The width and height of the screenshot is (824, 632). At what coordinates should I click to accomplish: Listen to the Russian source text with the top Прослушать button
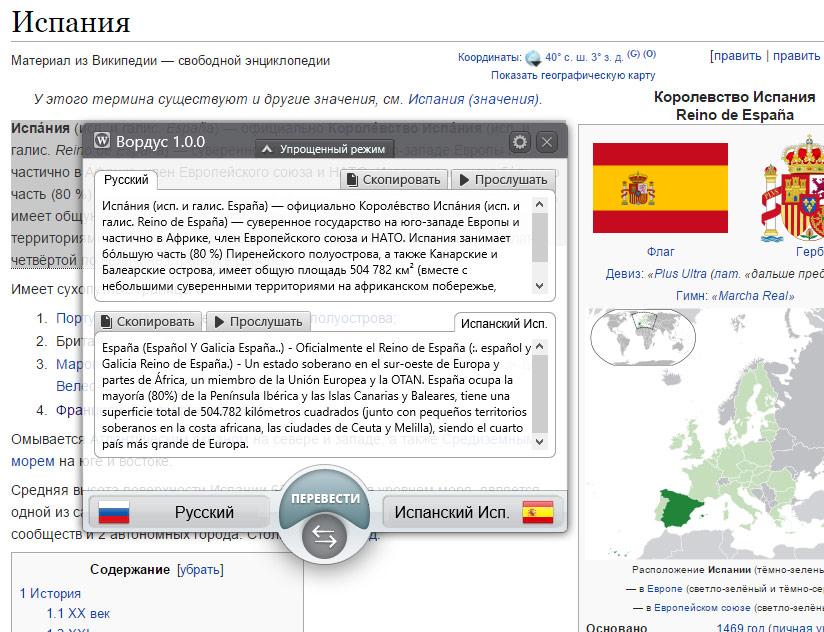[x=503, y=180]
